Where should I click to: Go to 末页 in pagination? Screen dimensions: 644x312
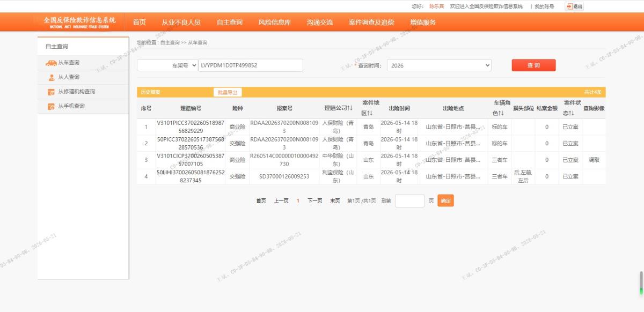335,200
